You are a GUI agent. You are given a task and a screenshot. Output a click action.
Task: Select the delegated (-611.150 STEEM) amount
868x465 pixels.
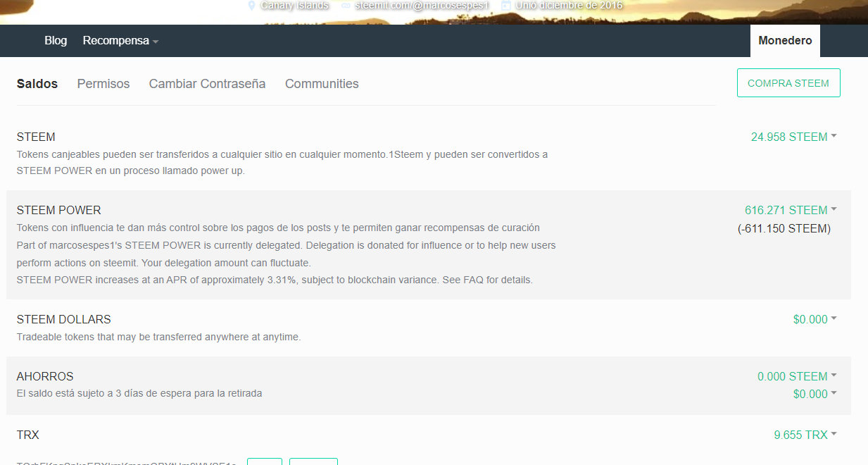coord(784,229)
